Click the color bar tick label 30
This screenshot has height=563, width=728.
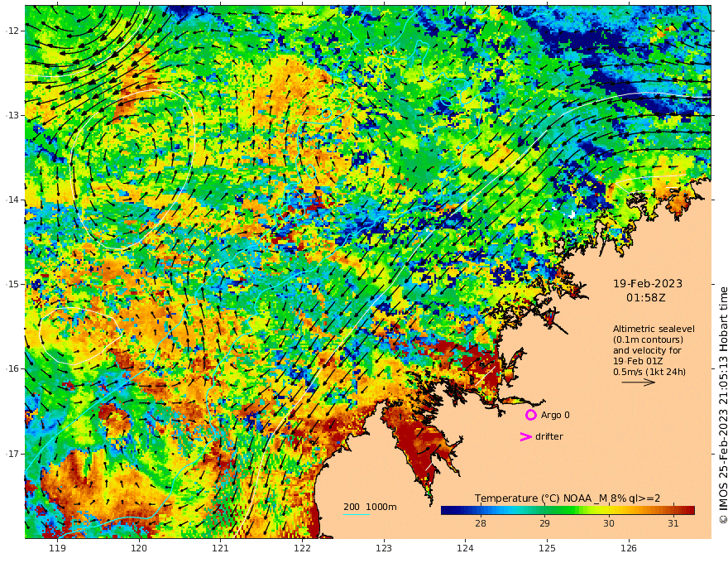[609, 523]
